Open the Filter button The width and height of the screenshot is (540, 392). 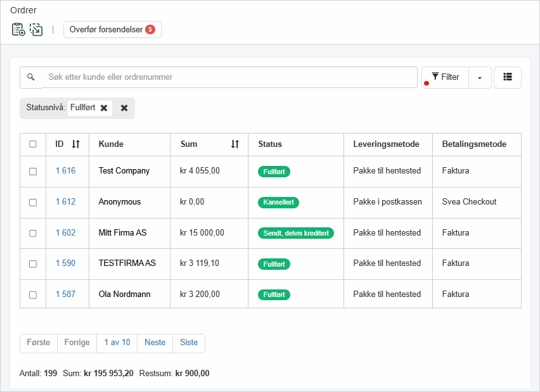click(445, 77)
